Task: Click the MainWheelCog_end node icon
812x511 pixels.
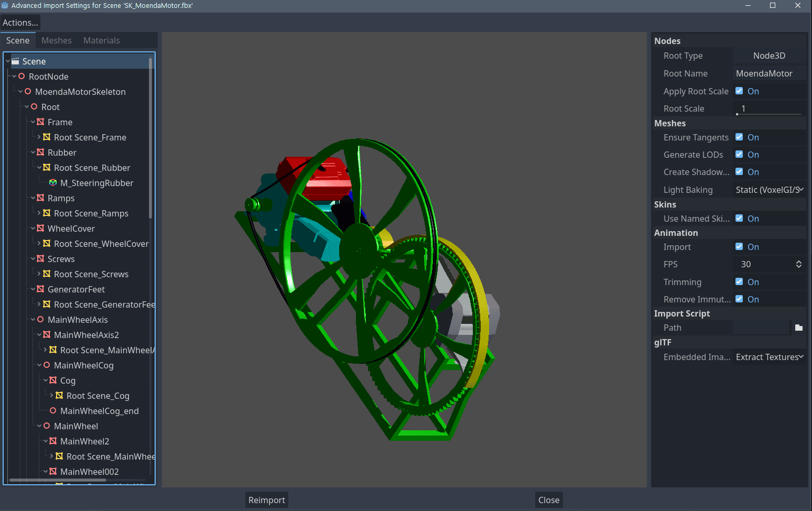Action: 53,411
